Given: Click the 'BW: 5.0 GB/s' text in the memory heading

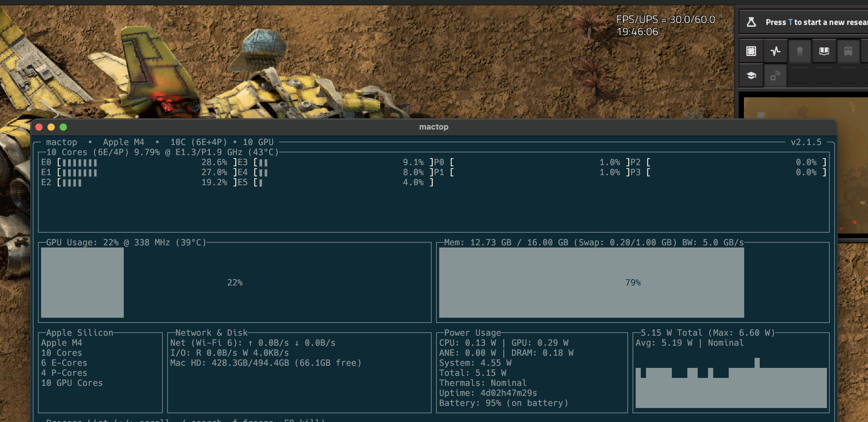Looking at the screenshot, I should tap(713, 243).
